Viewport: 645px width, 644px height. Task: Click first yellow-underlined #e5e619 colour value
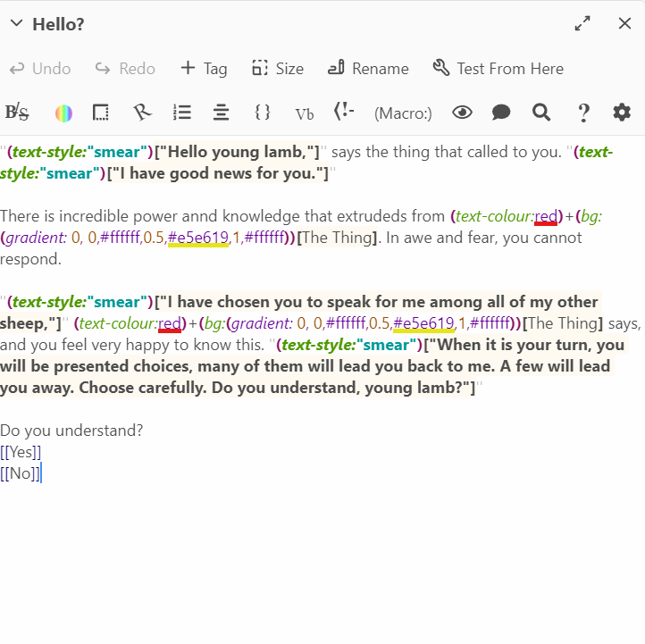[x=198, y=238]
